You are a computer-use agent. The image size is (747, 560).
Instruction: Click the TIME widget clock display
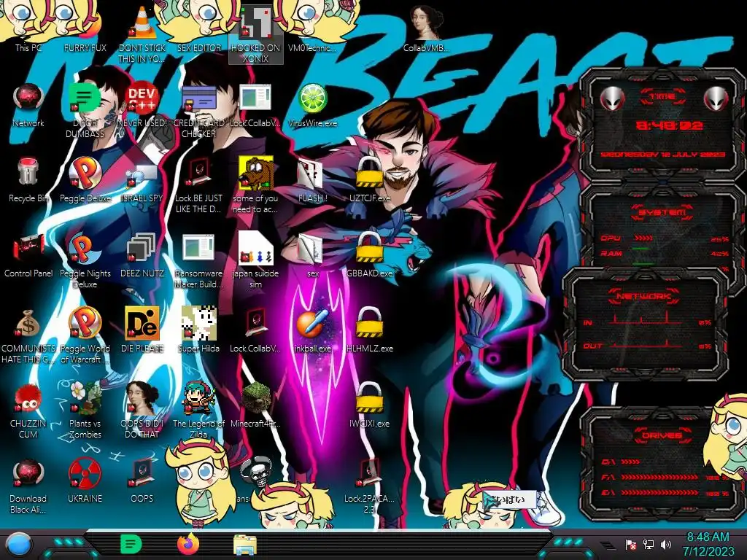coord(670,125)
